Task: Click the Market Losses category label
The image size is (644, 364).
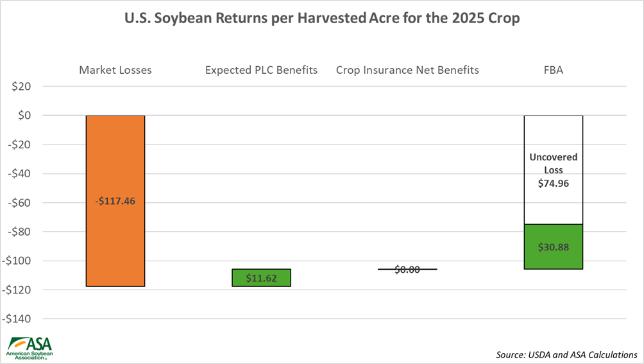Action: point(115,70)
